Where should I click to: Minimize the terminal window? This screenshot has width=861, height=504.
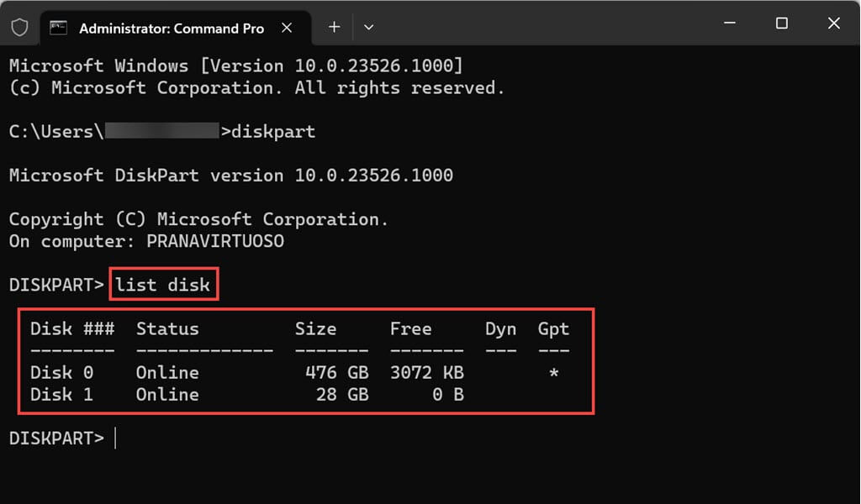[730, 23]
